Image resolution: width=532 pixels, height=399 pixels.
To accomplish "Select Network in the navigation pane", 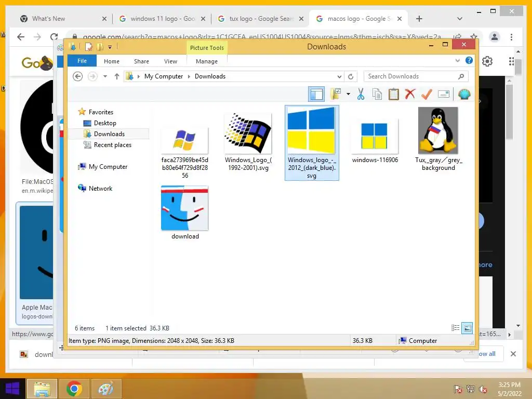I will [100, 188].
